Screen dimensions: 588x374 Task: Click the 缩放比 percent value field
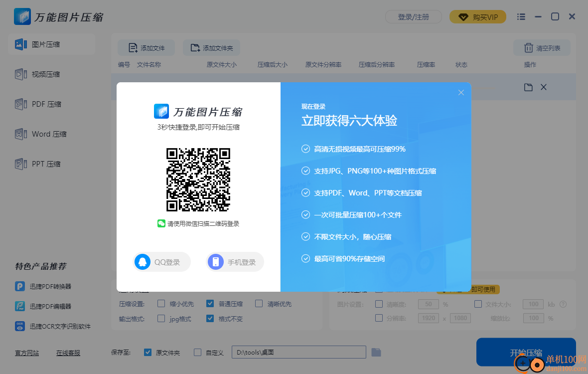(x=533, y=318)
